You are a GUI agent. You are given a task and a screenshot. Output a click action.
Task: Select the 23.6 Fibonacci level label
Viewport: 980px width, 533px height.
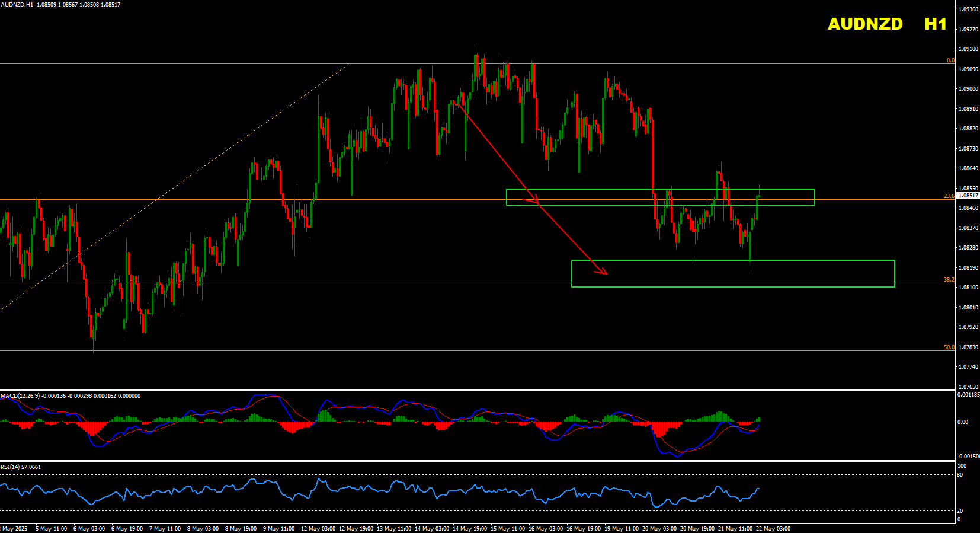pyautogui.click(x=949, y=196)
